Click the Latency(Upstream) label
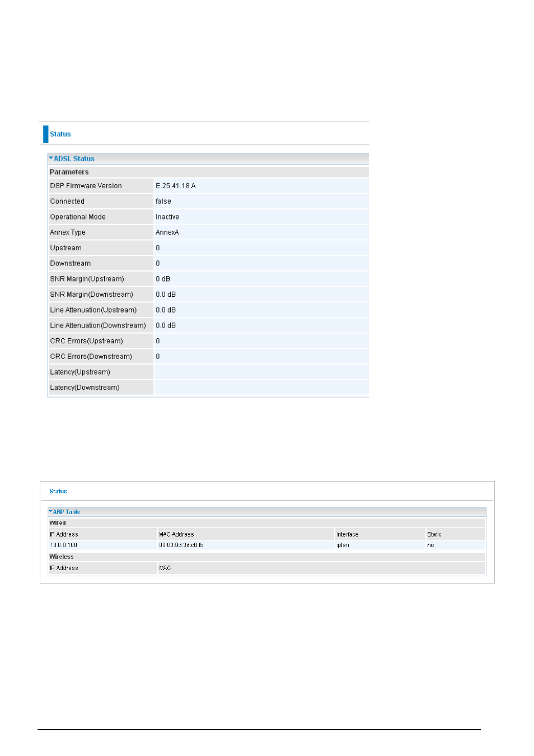Screen dimensions: 534x756 [80, 372]
